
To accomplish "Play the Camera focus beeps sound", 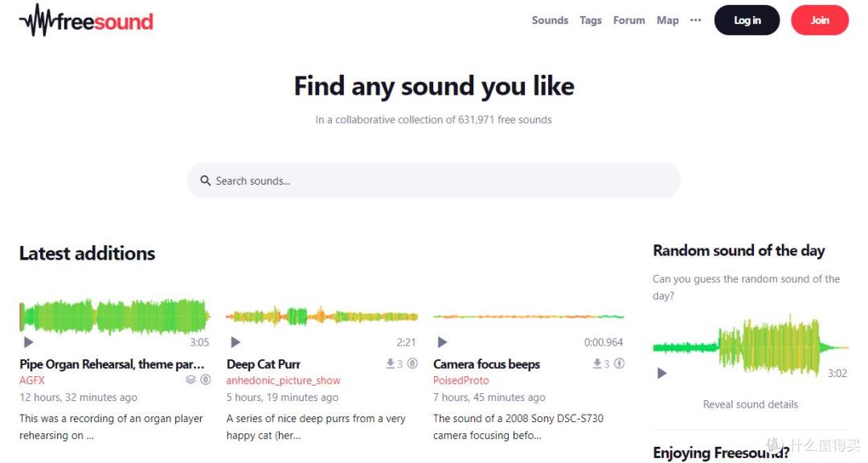I will pyautogui.click(x=442, y=342).
